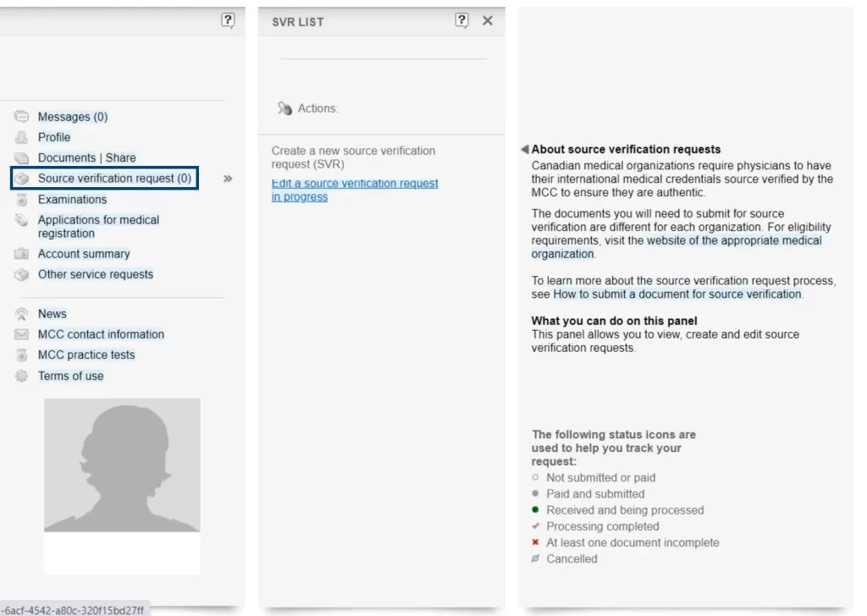Viewport: 867px width, 616px height.
Task: Click the Applications for medical registration icon
Action: (22, 221)
